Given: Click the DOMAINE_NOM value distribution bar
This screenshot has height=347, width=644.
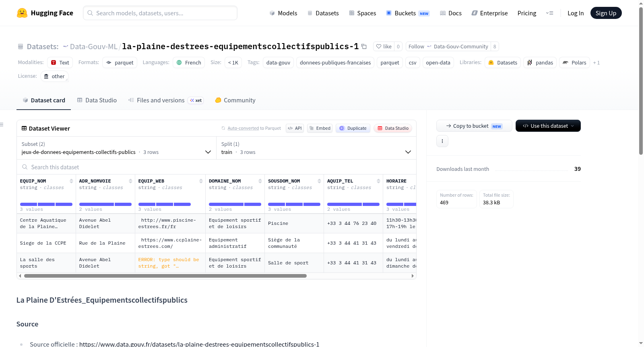Looking at the screenshot, I should pos(235,204).
